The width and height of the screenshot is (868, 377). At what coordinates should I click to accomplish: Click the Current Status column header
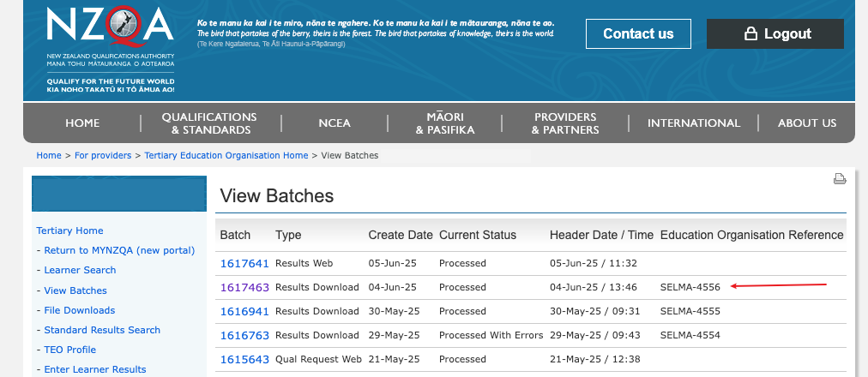478,235
